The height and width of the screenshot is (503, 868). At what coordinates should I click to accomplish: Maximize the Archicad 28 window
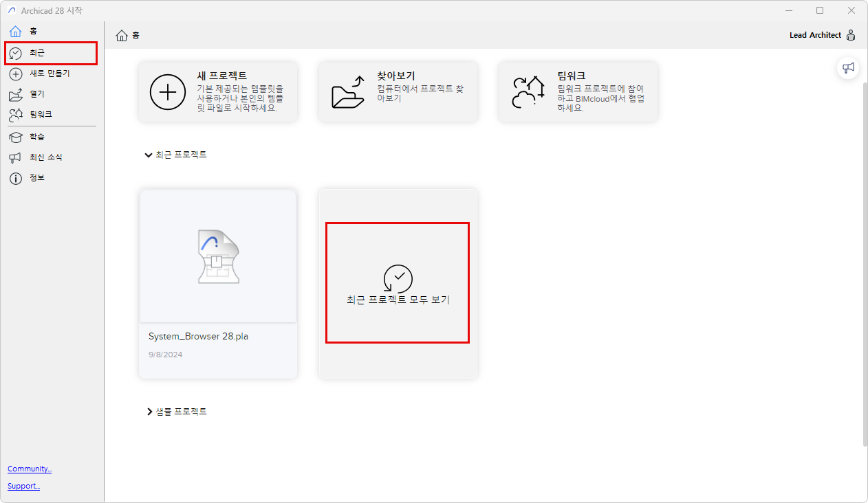pos(820,10)
